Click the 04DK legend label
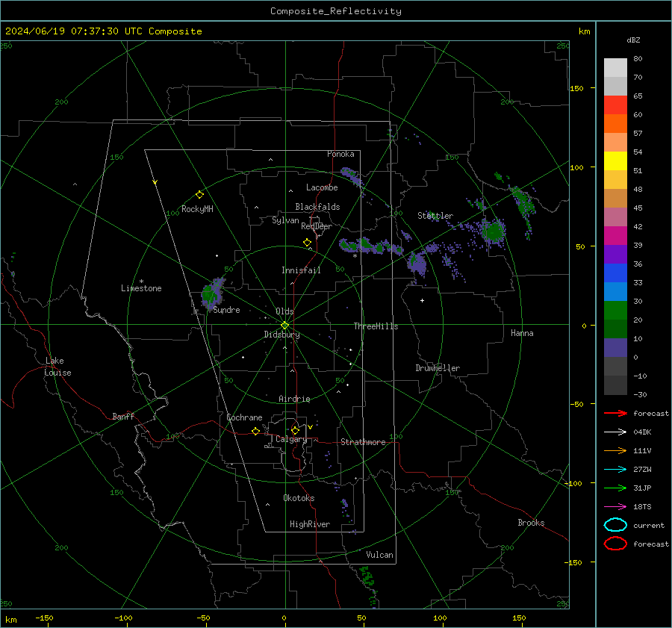 (642, 432)
